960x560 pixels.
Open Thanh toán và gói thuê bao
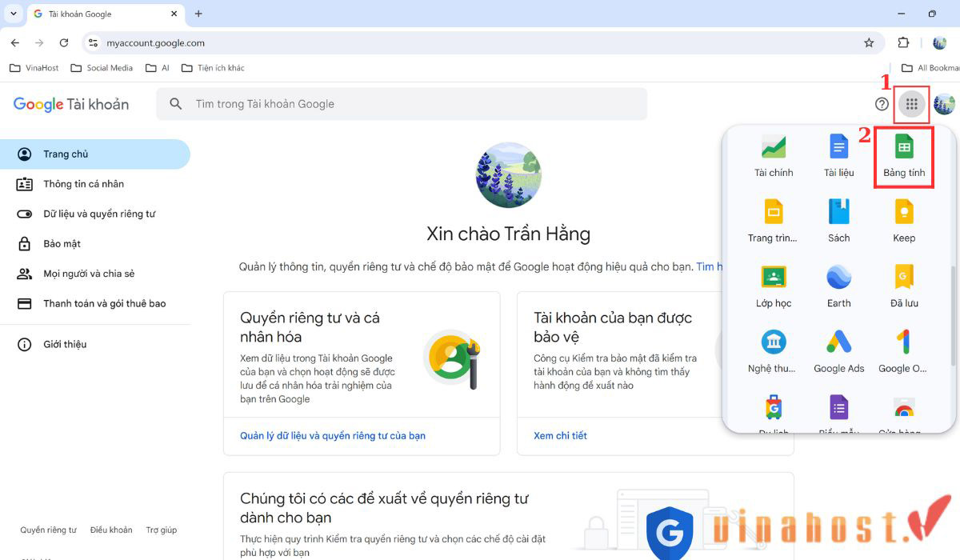point(95,304)
